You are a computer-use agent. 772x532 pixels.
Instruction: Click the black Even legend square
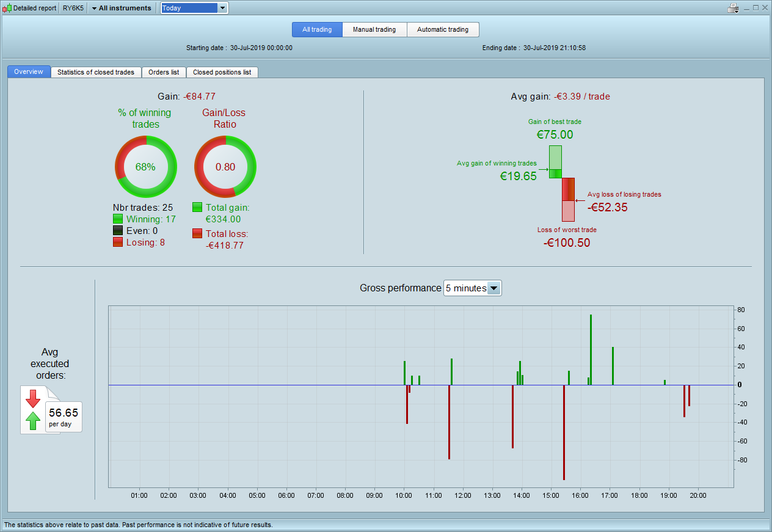(118, 231)
